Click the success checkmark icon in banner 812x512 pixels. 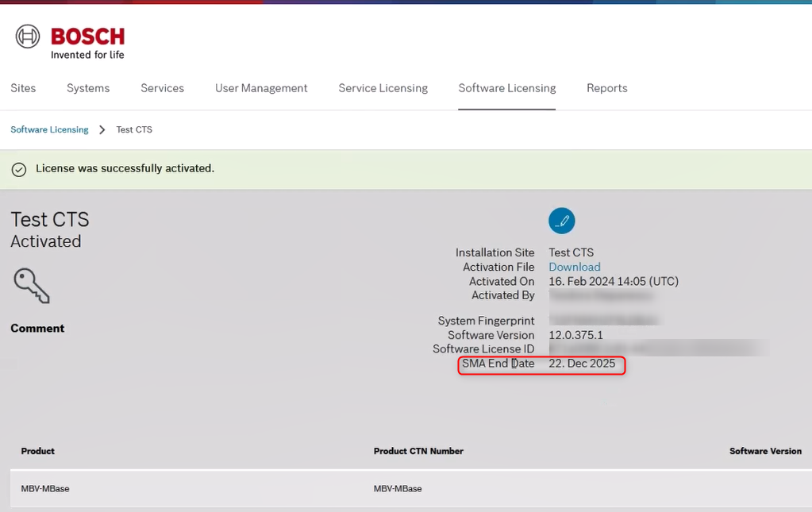[19, 169]
